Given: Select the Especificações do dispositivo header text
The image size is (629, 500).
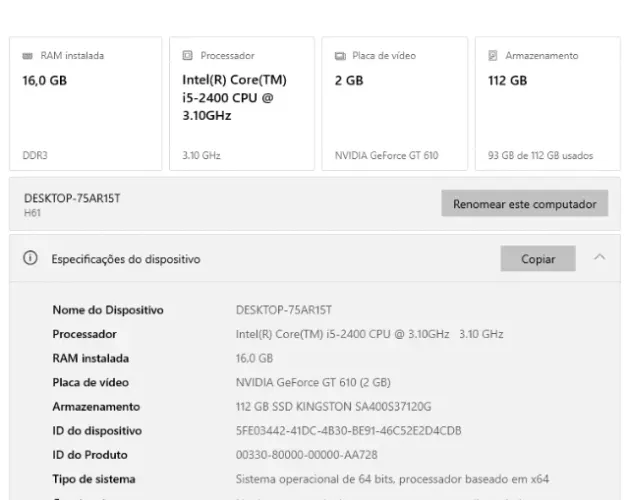Looking at the screenshot, I should pyautogui.click(x=126, y=259).
